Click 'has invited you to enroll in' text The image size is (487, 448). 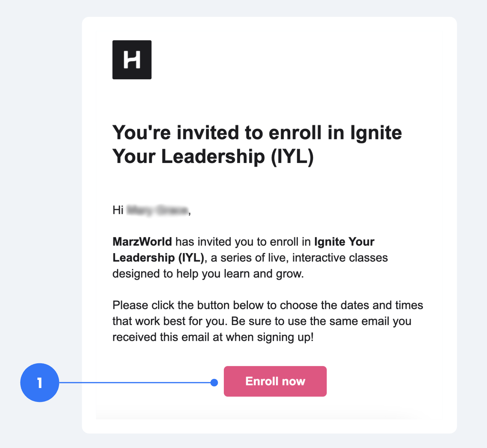pos(243,242)
